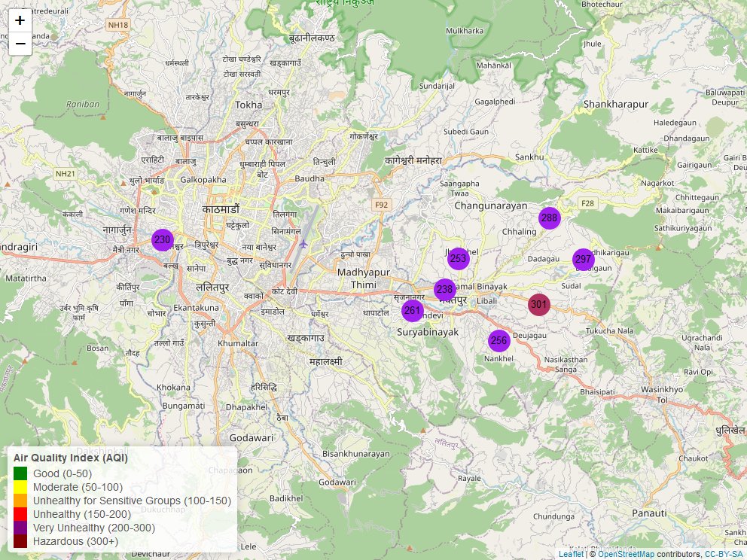This screenshot has height=560, width=747.
Task: Open the OpenStreetMap contributors link
Action: click(626, 554)
